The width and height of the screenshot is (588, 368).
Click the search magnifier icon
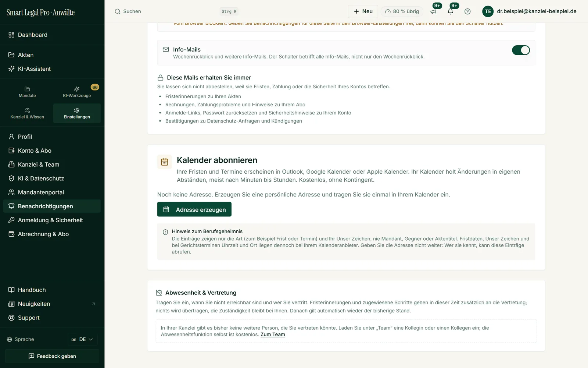[118, 11]
